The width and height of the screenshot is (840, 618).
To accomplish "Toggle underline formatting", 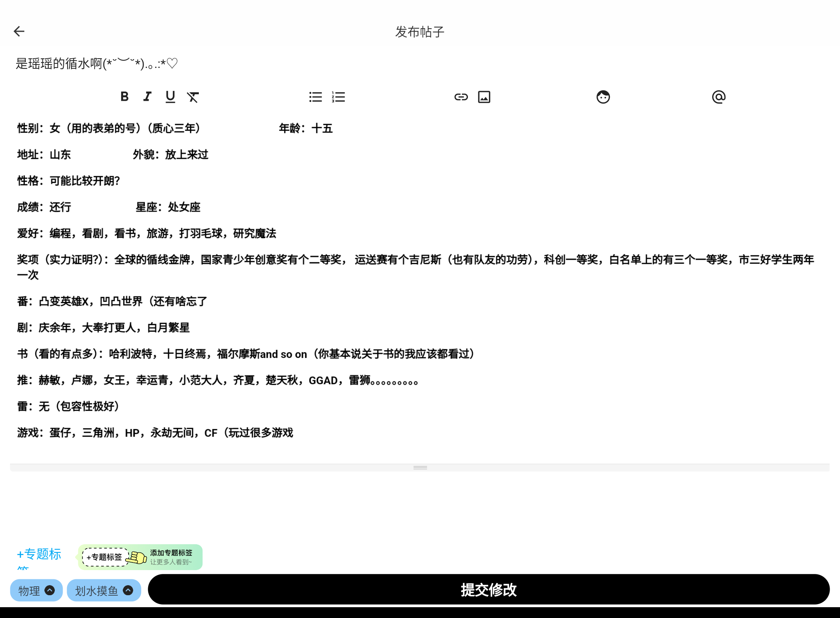I will tap(170, 97).
